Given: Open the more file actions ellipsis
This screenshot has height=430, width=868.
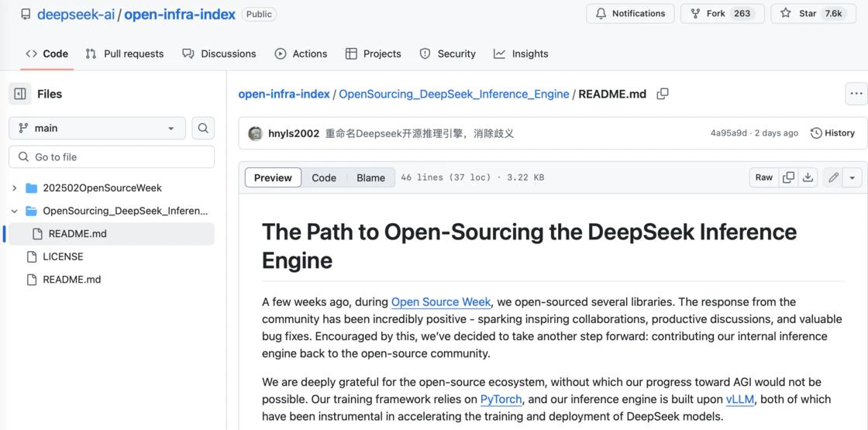Looking at the screenshot, I should tap(856, 94).
